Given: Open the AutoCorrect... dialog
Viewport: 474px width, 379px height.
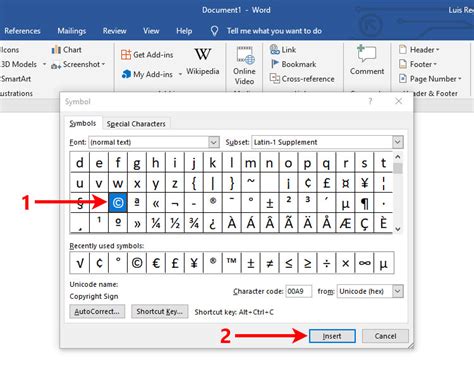Looking at the screenshot, I should click(x=97, y=311).
